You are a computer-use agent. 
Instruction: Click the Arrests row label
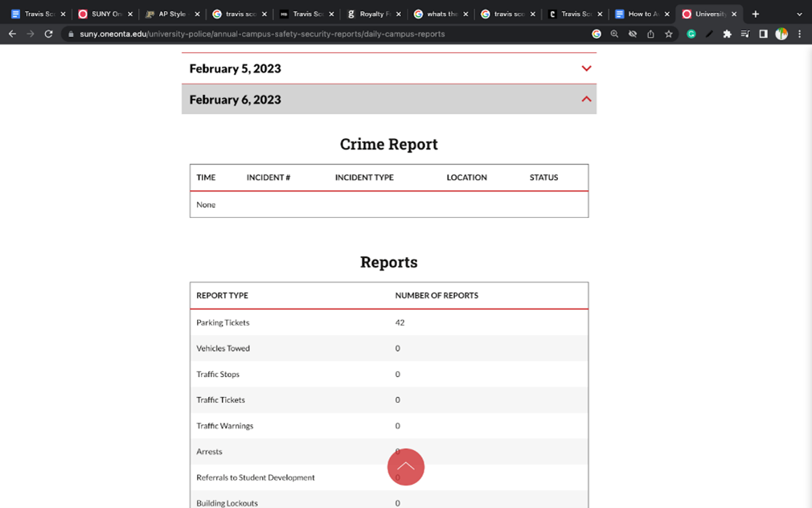tap(209, 452)
